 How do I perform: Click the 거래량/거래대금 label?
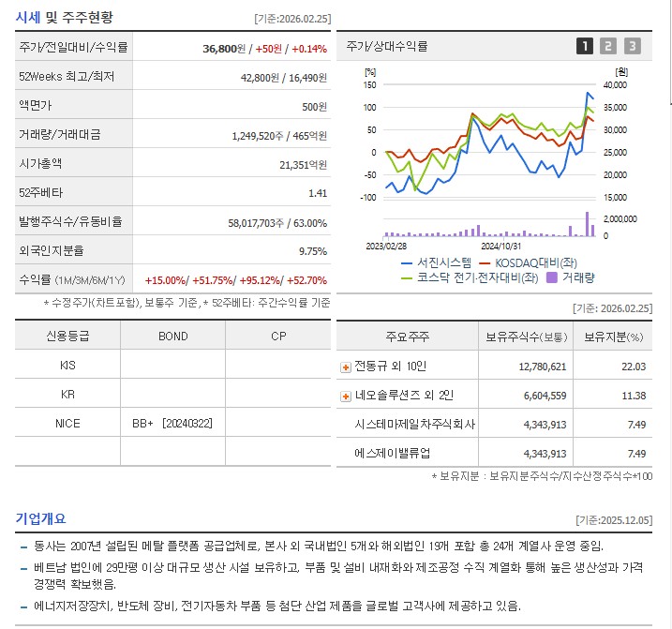[x=60, y=135]
